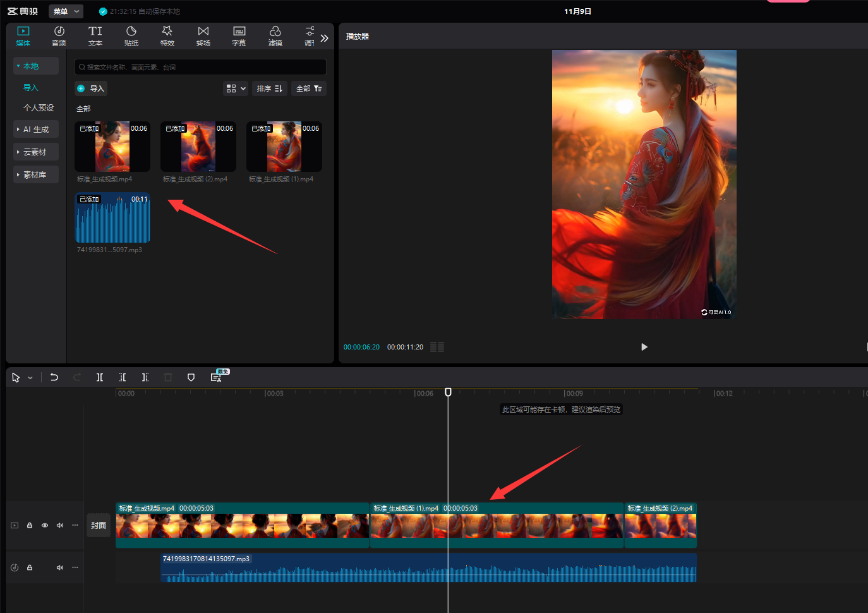The height and width of the screenshot is (613, 868).
Task: Hide the video track with eye icon
Action: tap(45, 525)
